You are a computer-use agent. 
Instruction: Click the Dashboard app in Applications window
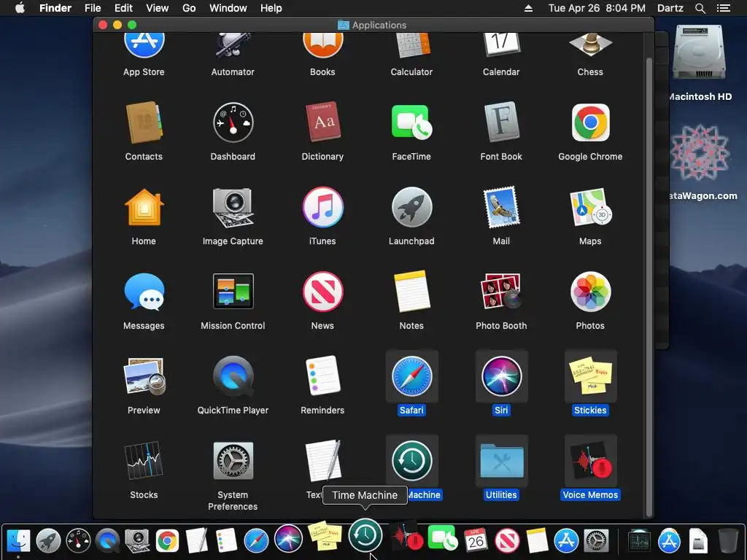click(x=233, y=122)
